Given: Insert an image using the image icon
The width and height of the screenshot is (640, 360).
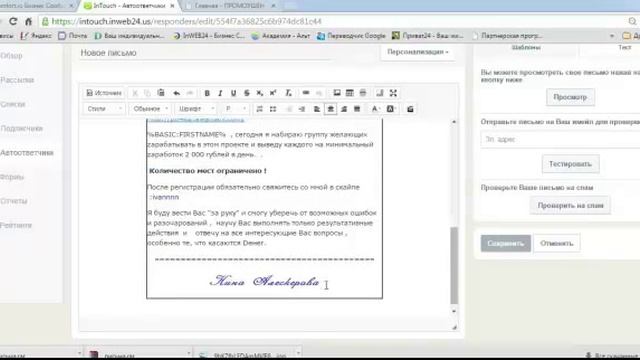Looking at the screenshot, I should 337,93.
